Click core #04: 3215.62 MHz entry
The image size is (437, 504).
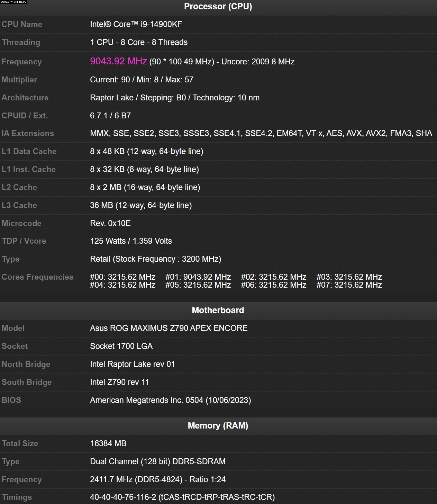pos(122,285)
